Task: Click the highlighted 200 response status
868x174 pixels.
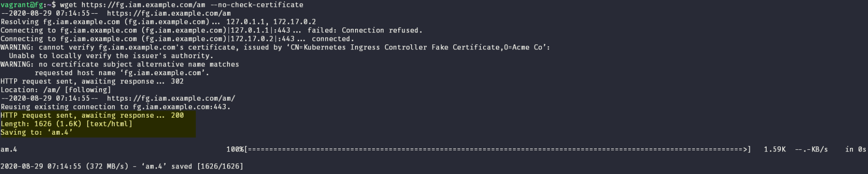Action: pyautogui.click(x=177, y=115)
